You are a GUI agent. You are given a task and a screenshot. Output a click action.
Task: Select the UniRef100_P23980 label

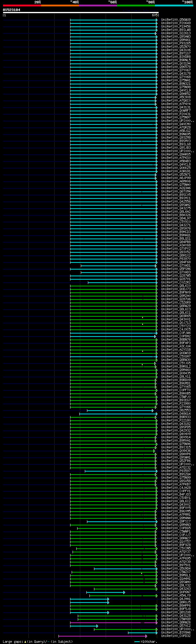(176, 404)
